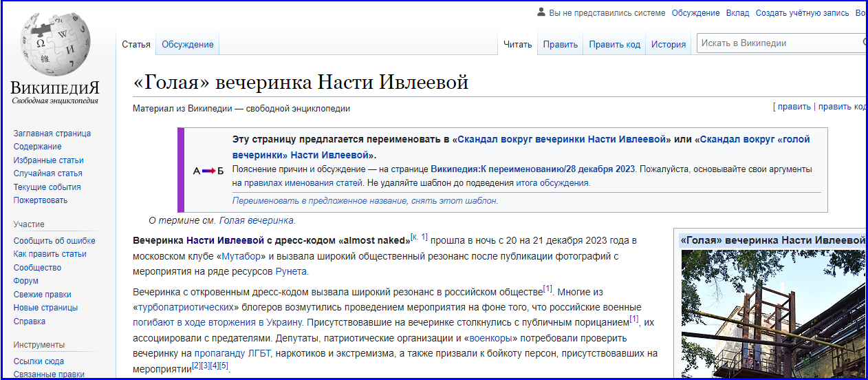Click Создать учётную запись
This screenshot has height=380, width=868.
[x=803, y=12]
